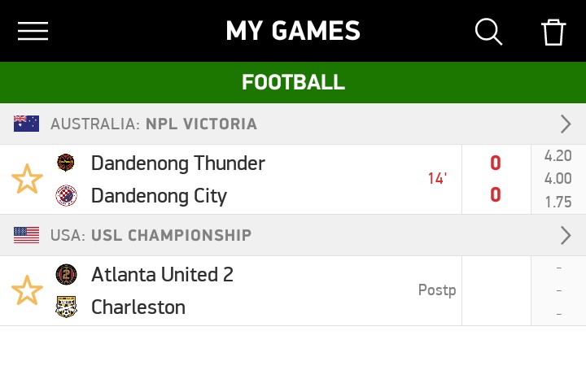Click the USA flag icon
This screenshot has height=392, width=586.
(x=27, y=235)
